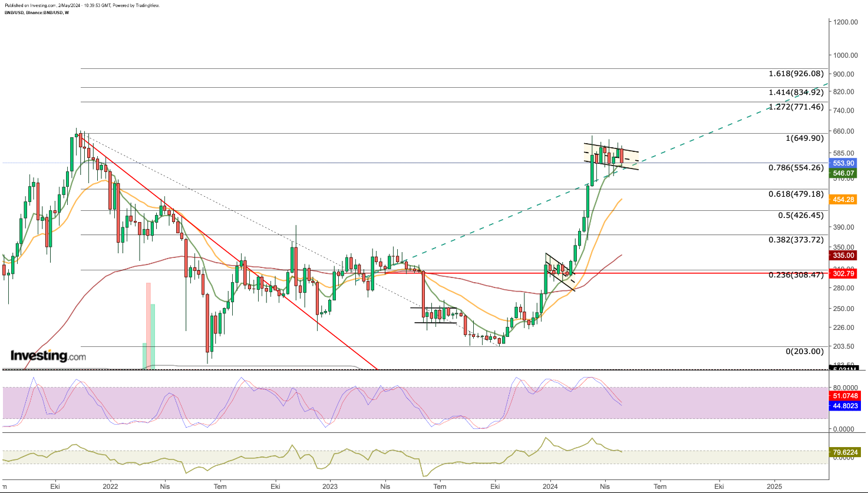Select the 0.5(426.45) retracement label
Viewport: 868px width, 493px height.
pyautogui.click(x=801, y=215)
